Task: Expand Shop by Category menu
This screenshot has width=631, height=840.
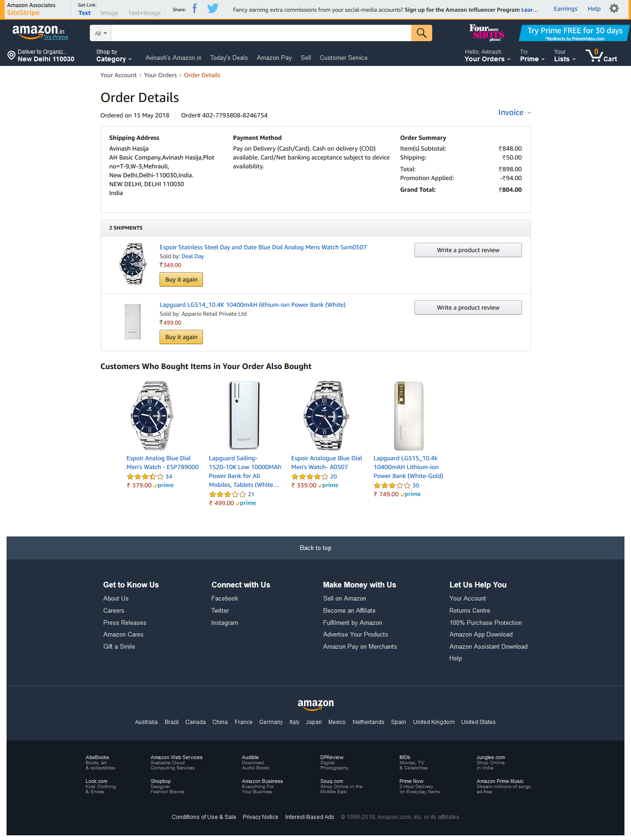Action: point(114,56)
